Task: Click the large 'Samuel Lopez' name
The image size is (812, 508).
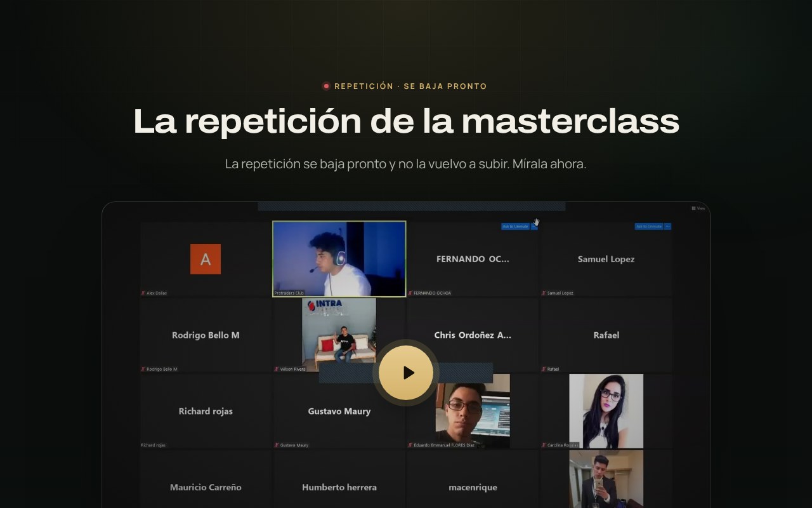Action: [606, 259]
